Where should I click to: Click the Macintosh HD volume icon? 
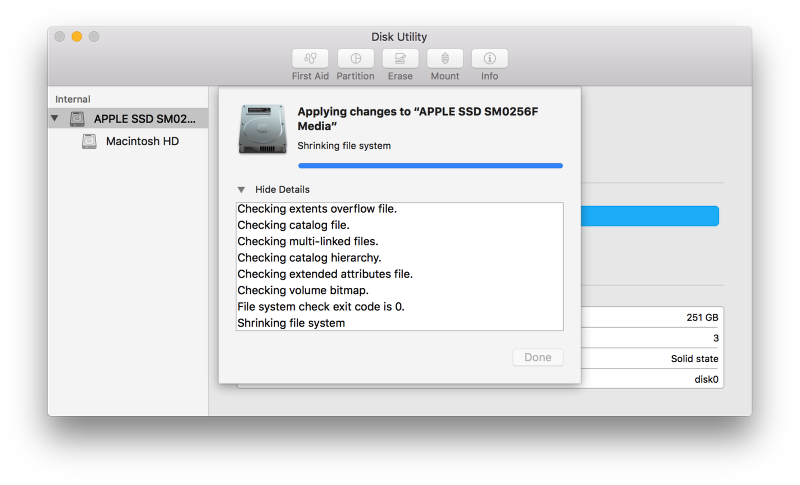[90, 142]
